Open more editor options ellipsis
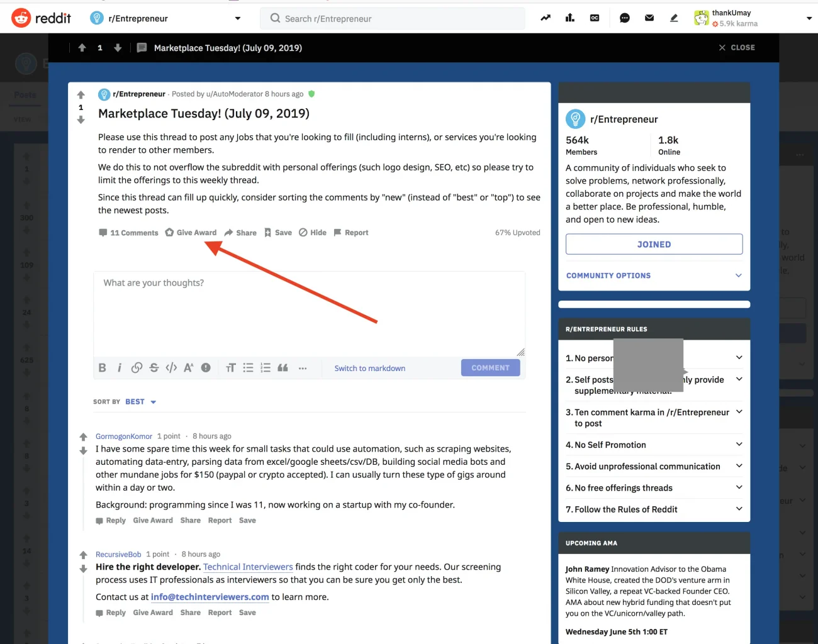 303,368
